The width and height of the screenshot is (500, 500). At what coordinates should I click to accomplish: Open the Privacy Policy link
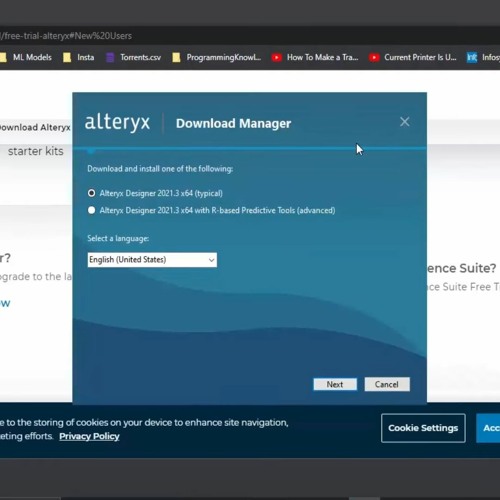click(89, 436)
